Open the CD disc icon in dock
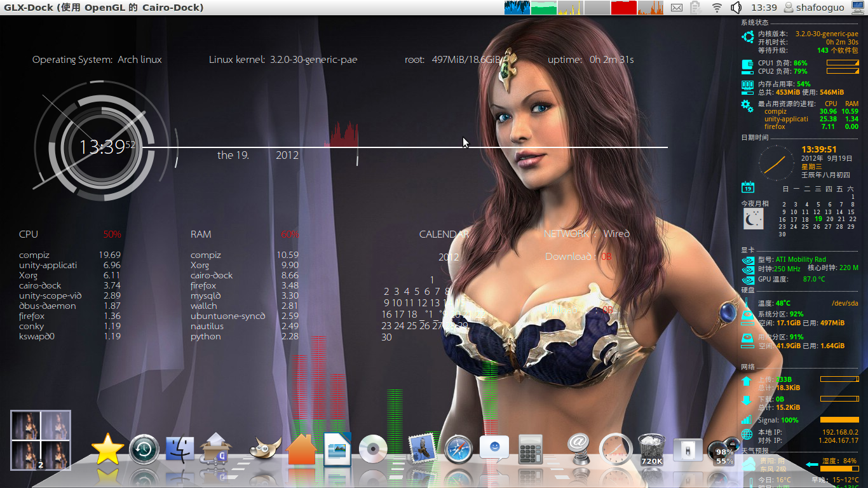The image size is (868, 488). tap(373, 450)
